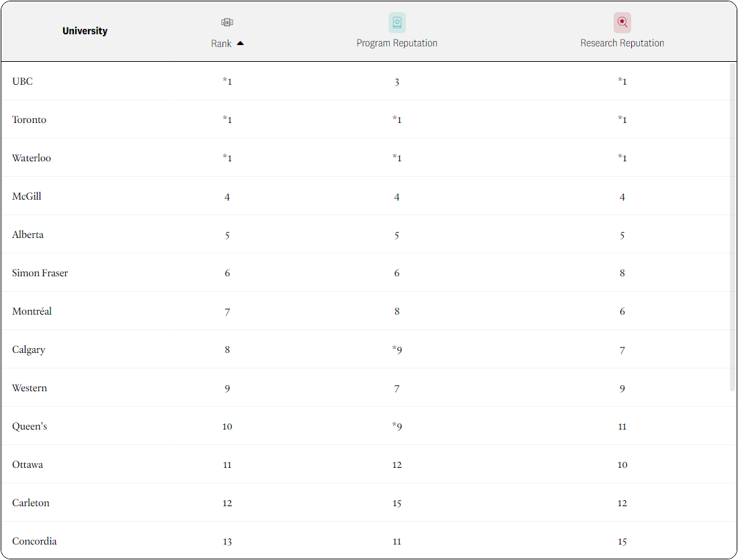The width and height of the screenshot is (738, 560).
Task: Click UBC's Program Reputation value 3
Action: click(397, 82)
